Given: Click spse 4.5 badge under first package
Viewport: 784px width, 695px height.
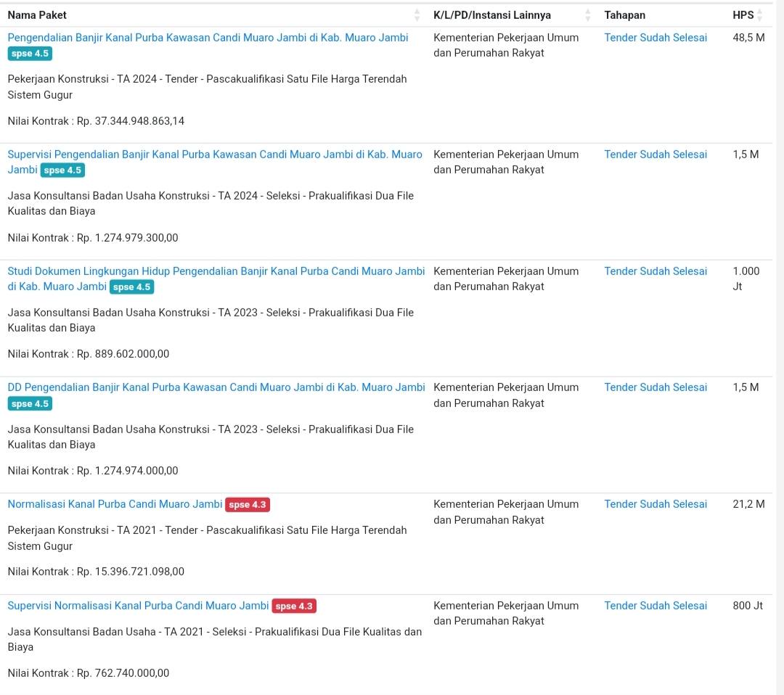Looking at the screenshot, I should pyautogui.click(x=30, y=54).
